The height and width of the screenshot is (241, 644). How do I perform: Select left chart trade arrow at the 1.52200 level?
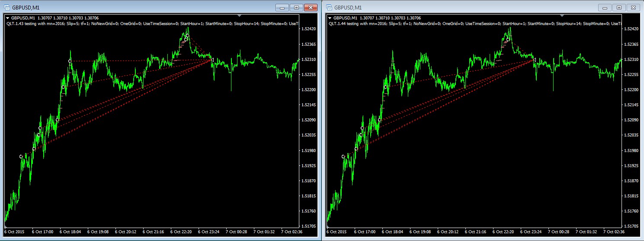click(63, 87)
